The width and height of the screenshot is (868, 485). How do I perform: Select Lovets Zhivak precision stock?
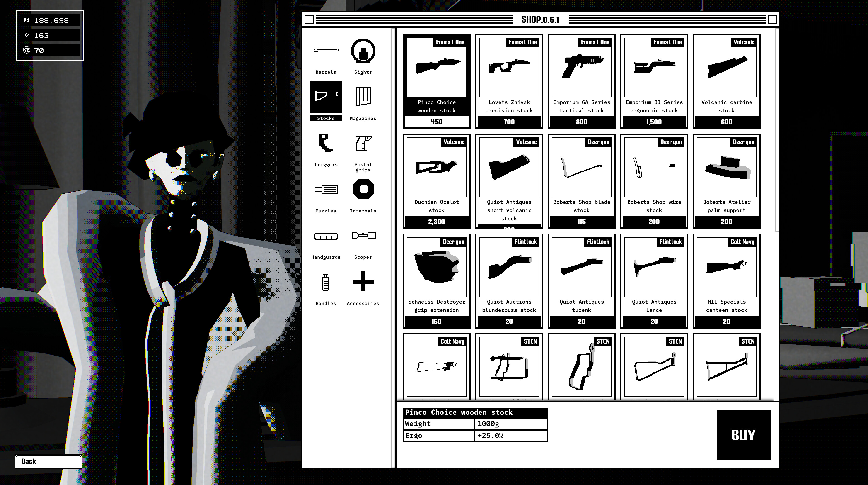point(509,81)
